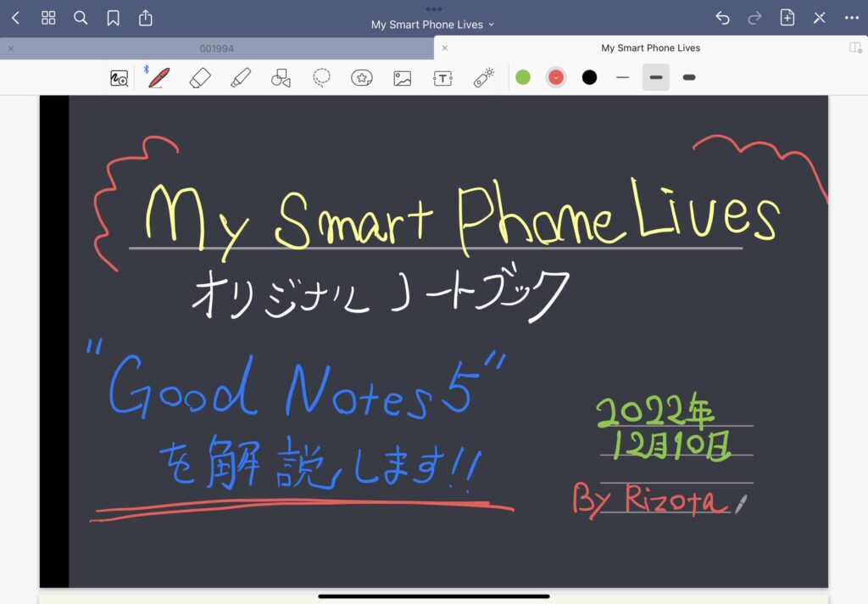Screen dimensions: 868x604
Task: Select the Text box tool
Action: tap(442, 78)
